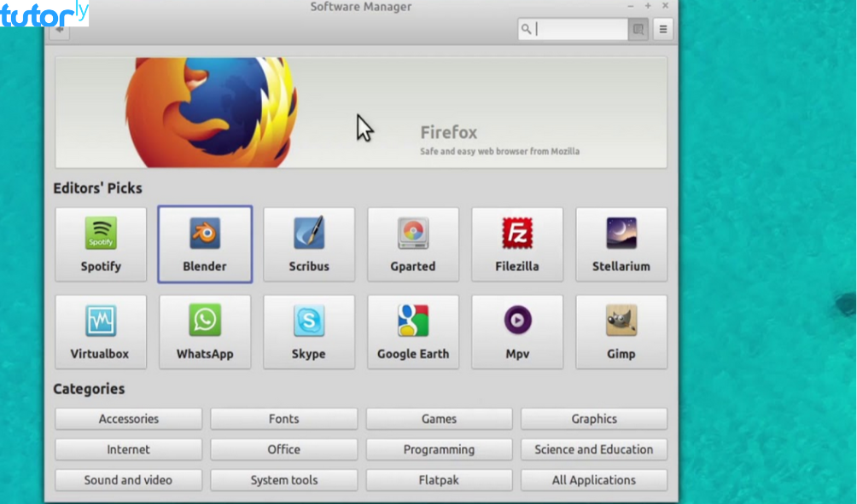Browse the Games category
The height and width of the screenshot is (504, 857).
439,419
